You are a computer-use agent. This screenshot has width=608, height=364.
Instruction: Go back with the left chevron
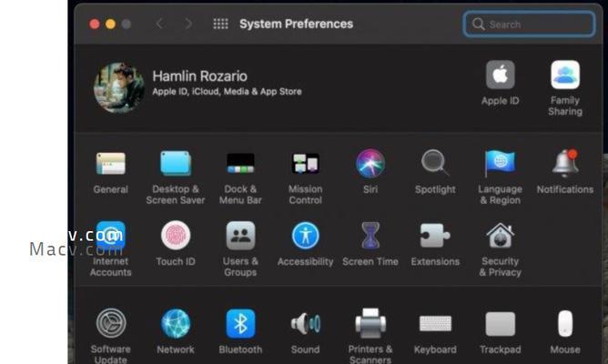click(x=159, y=24)
